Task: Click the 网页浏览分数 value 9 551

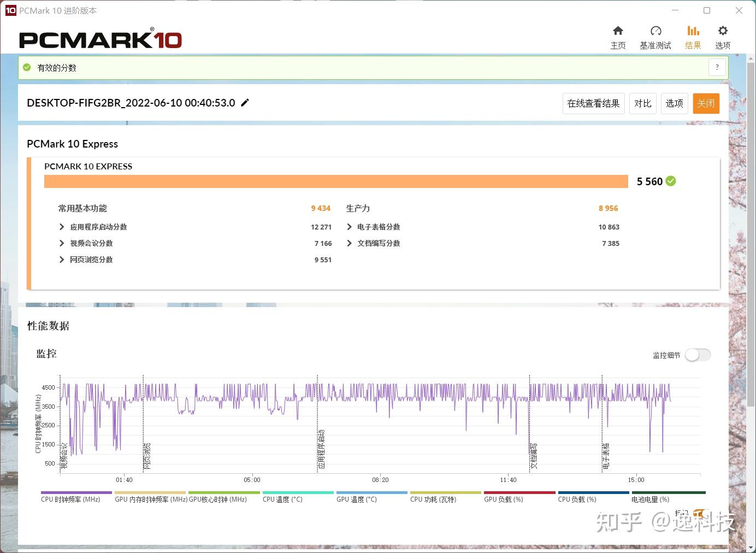Action: click(323, 260)
